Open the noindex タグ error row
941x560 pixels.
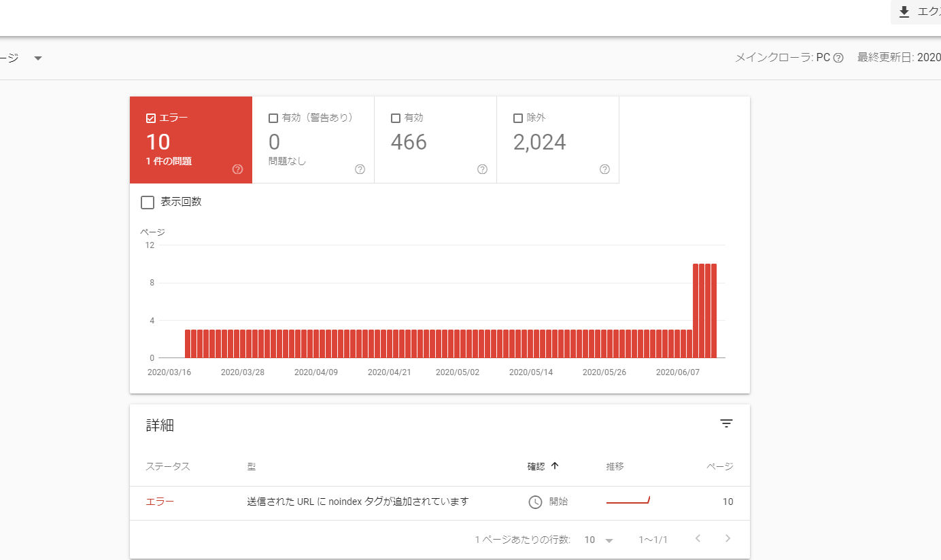click(x=358, y=502)
